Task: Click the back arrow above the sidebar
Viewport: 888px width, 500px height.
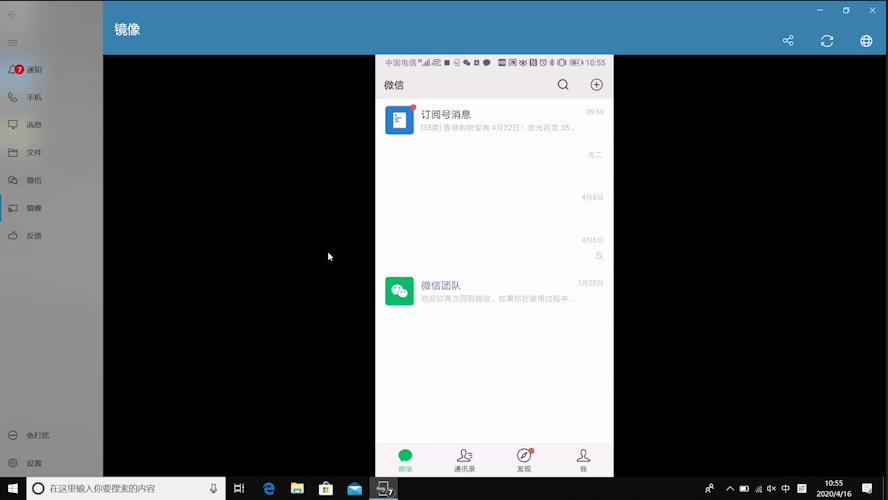Action: (x=12, y=15)
